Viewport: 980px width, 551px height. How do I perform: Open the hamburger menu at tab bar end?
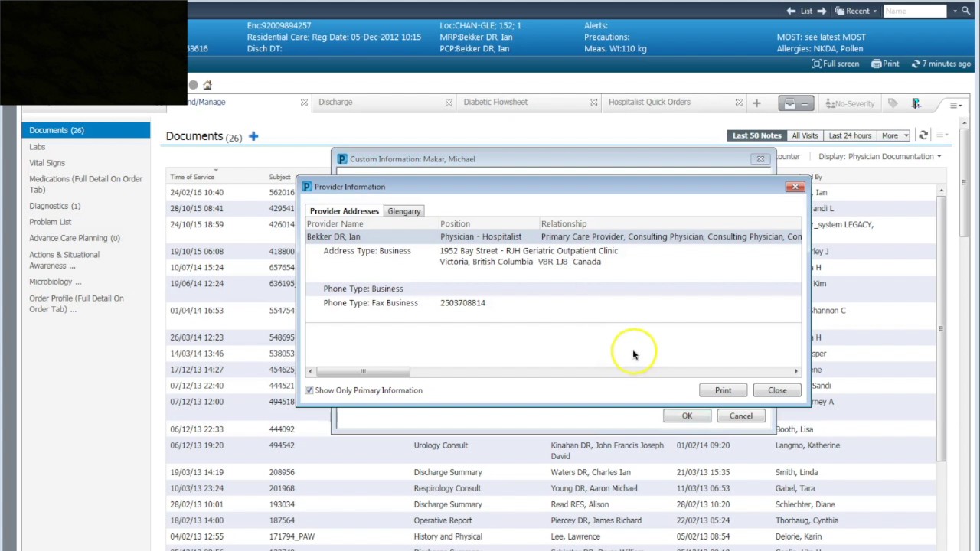point(955,105)
